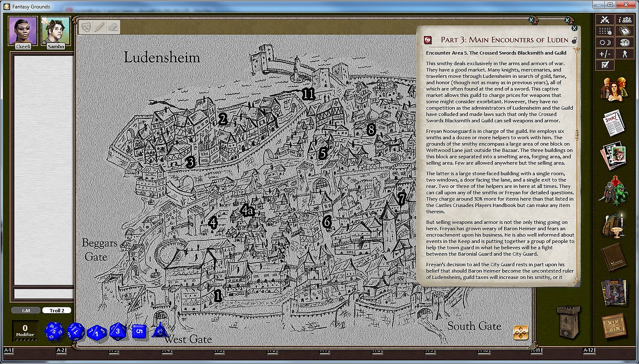Click the story text scrollbar handle

click(x=576, y=135)
